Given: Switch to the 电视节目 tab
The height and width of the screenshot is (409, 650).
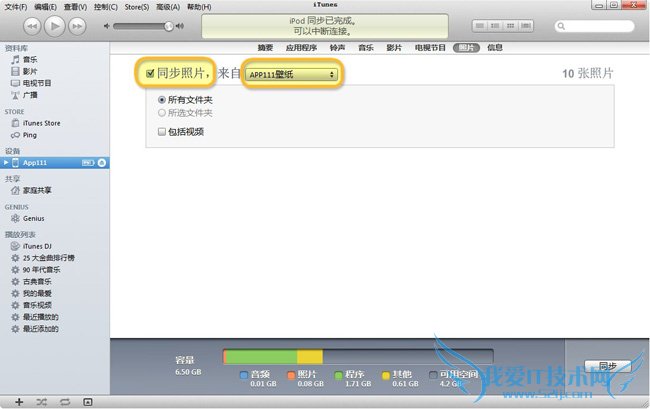Looking at the screenshot, I should [430, 48].
